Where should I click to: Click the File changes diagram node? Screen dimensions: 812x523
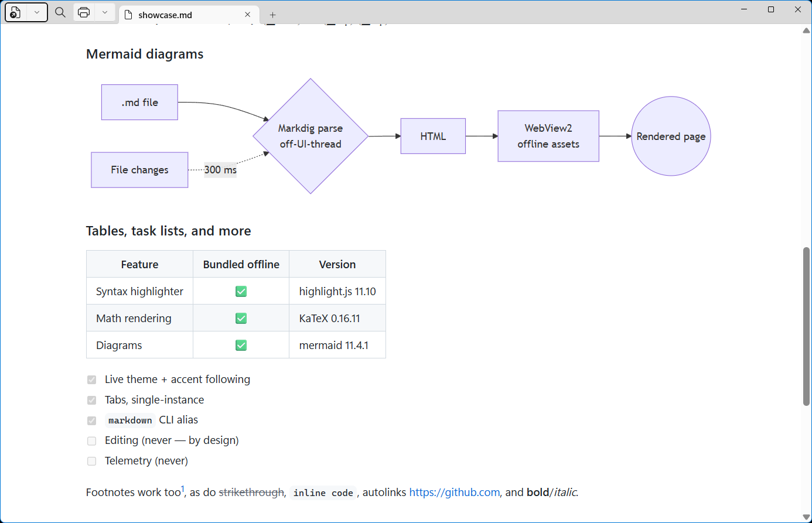[x=139, y=170]
